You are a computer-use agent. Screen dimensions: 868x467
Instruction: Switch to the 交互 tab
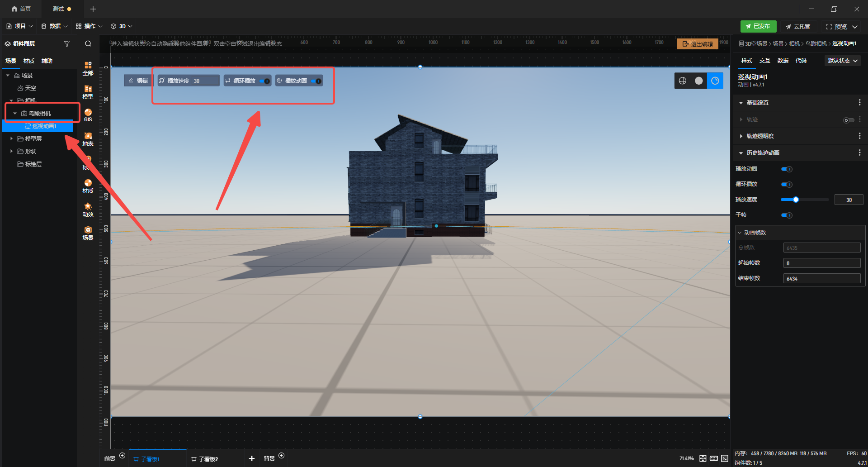tap(764, 61)
